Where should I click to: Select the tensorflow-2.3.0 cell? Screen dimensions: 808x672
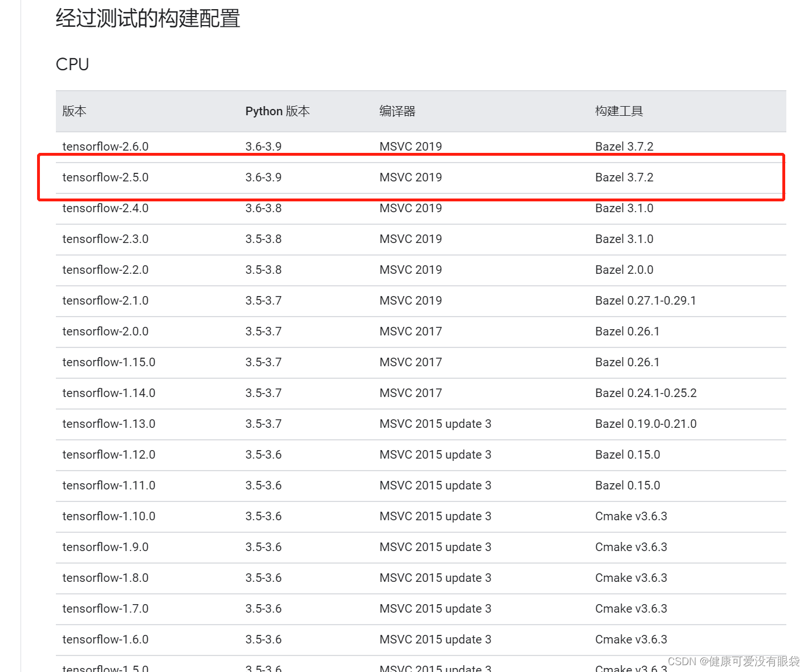click(105, 239)
